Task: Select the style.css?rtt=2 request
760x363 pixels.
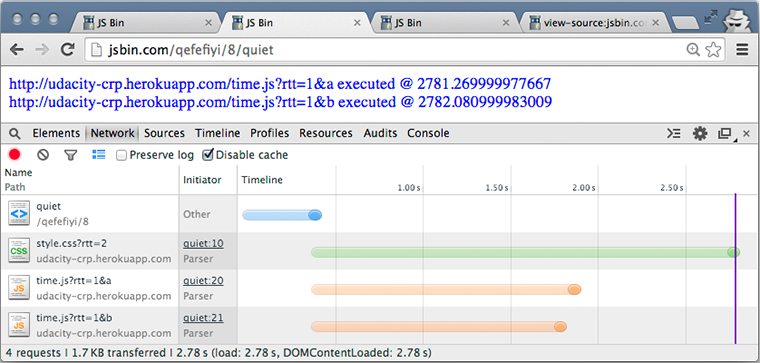Action: point(380,251)
